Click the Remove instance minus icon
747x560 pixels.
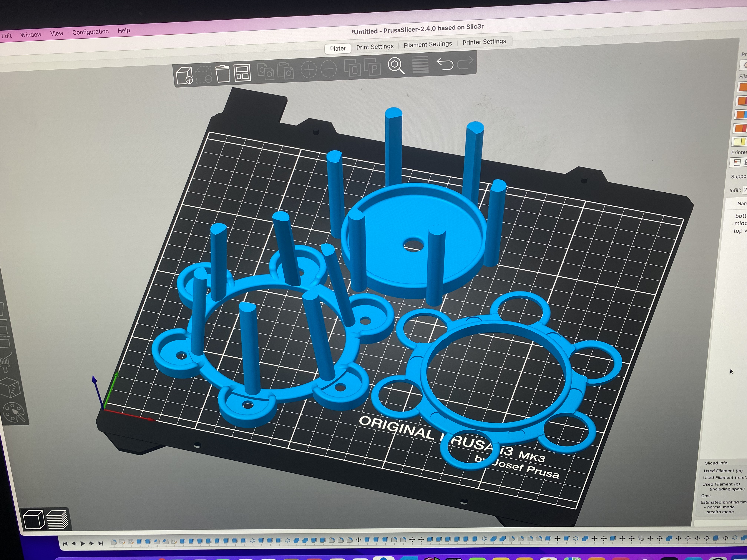[329, 69]
